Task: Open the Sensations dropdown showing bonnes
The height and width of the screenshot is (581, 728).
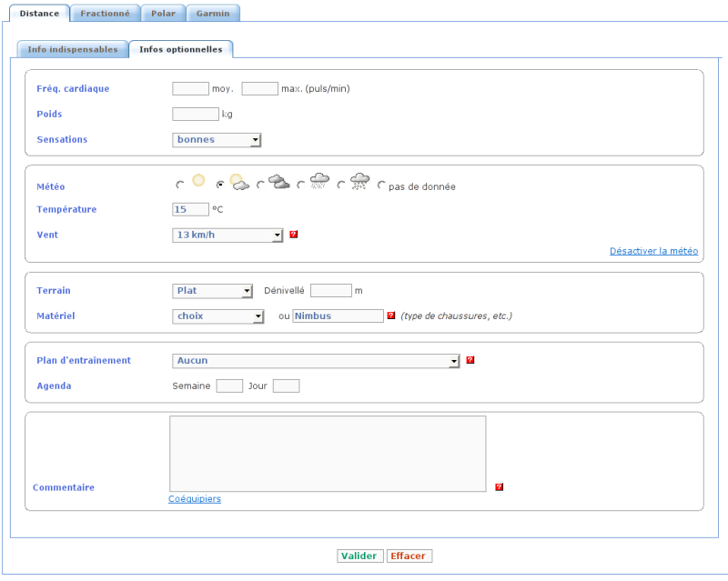Action: pos(217,140)
